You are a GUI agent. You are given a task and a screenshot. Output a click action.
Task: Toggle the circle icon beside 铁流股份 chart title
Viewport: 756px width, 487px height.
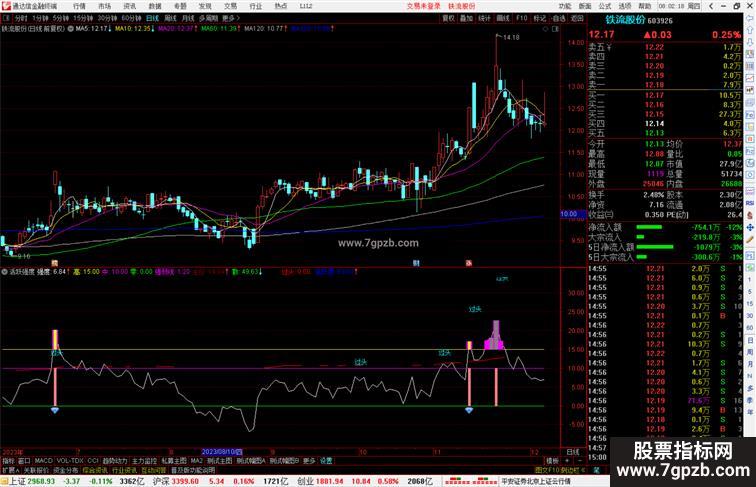coord(70,29)
